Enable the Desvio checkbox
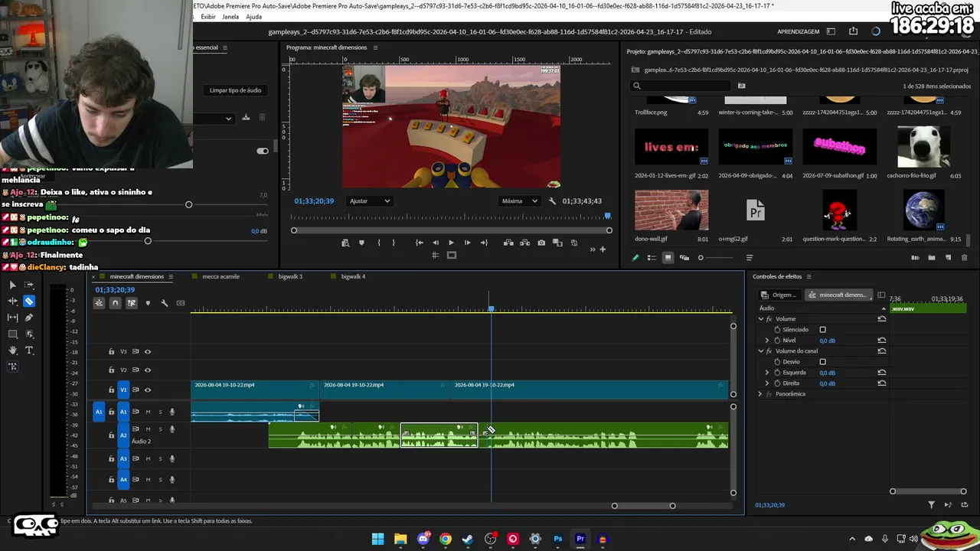 point(823,362)
